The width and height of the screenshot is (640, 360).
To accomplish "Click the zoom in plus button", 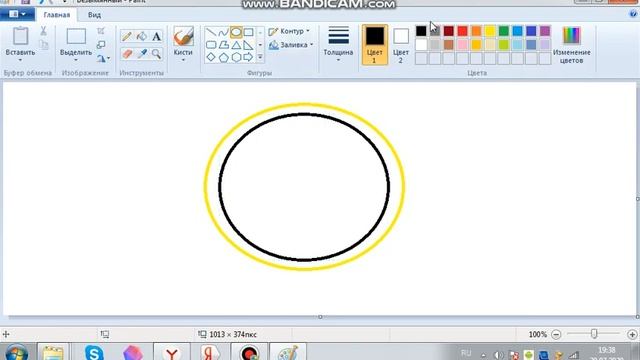I will (x=632, y=334).
